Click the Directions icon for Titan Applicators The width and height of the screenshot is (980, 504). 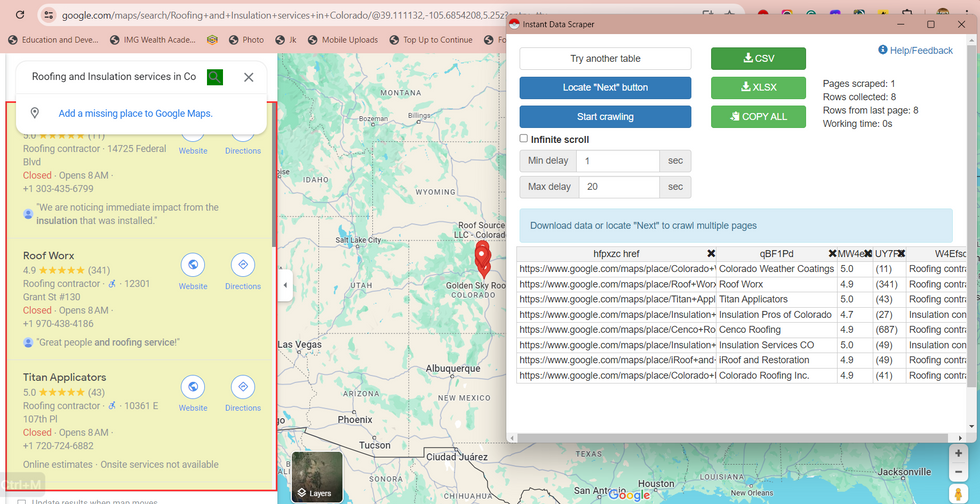point(243,387)
